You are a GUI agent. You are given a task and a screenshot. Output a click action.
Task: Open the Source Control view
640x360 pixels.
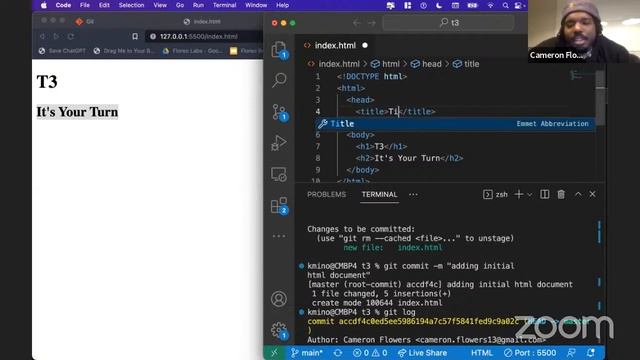coord(279,112)
